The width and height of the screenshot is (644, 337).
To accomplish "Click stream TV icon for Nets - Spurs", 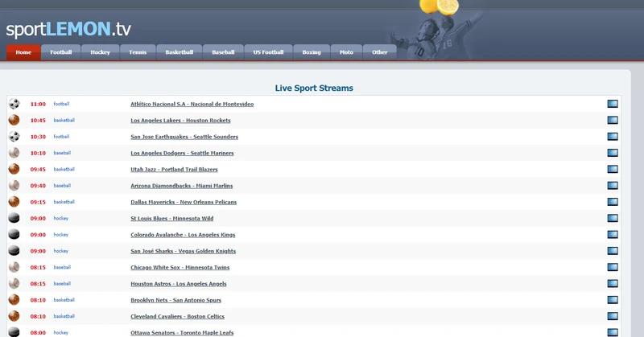I will (613, 300).
